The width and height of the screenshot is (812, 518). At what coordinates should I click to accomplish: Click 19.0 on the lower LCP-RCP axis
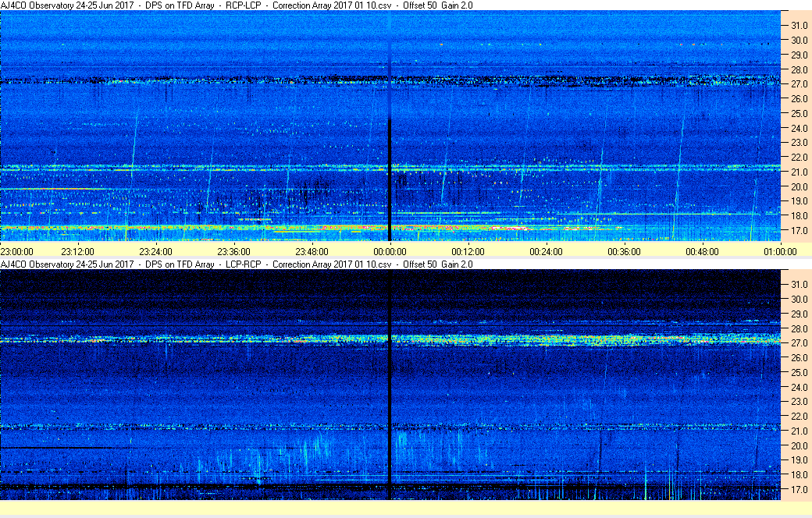pos(799,459)
